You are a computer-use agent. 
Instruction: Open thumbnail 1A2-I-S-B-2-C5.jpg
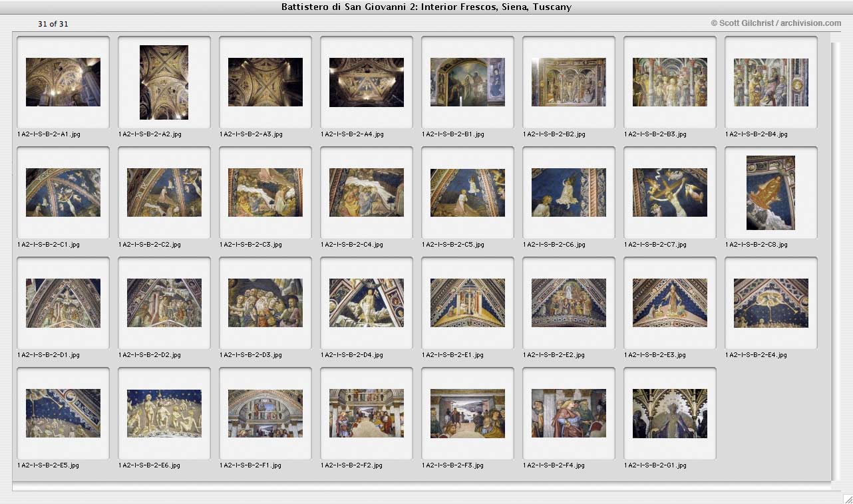tap(468, 192)
